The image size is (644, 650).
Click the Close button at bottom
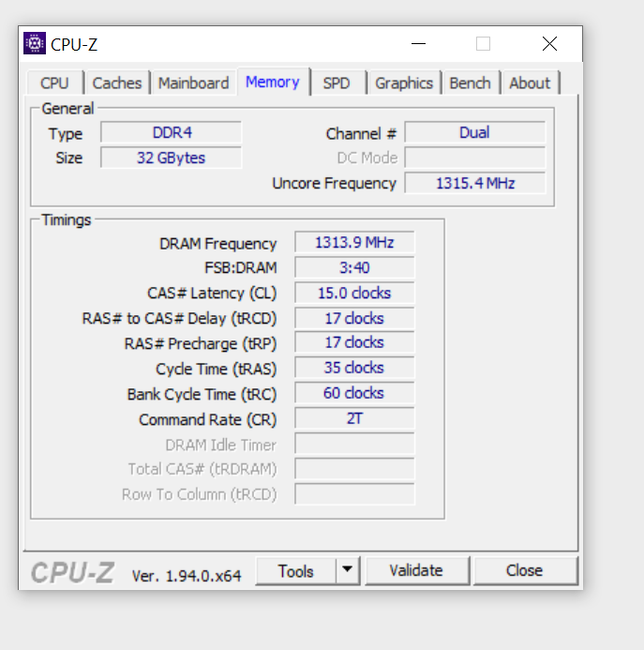(525, 571)
